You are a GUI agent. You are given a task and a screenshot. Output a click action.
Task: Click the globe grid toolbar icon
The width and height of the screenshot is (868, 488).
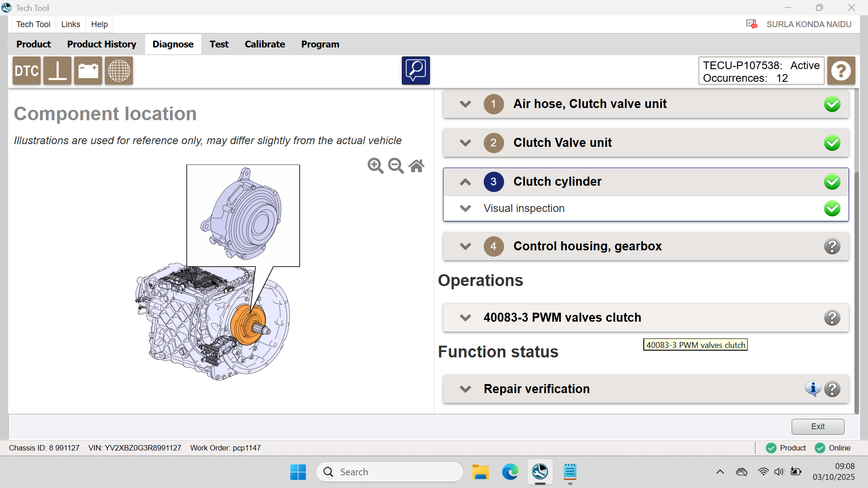[119, 71]
